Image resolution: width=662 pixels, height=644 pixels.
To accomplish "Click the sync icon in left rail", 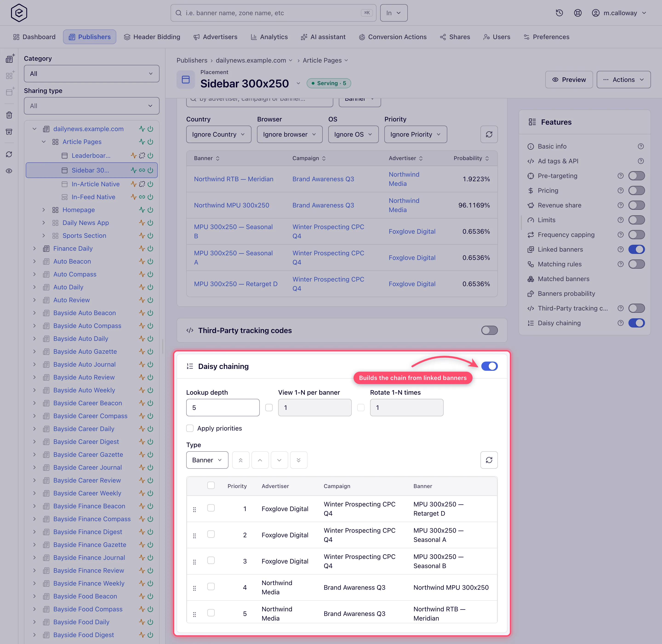I will point(9,154).
